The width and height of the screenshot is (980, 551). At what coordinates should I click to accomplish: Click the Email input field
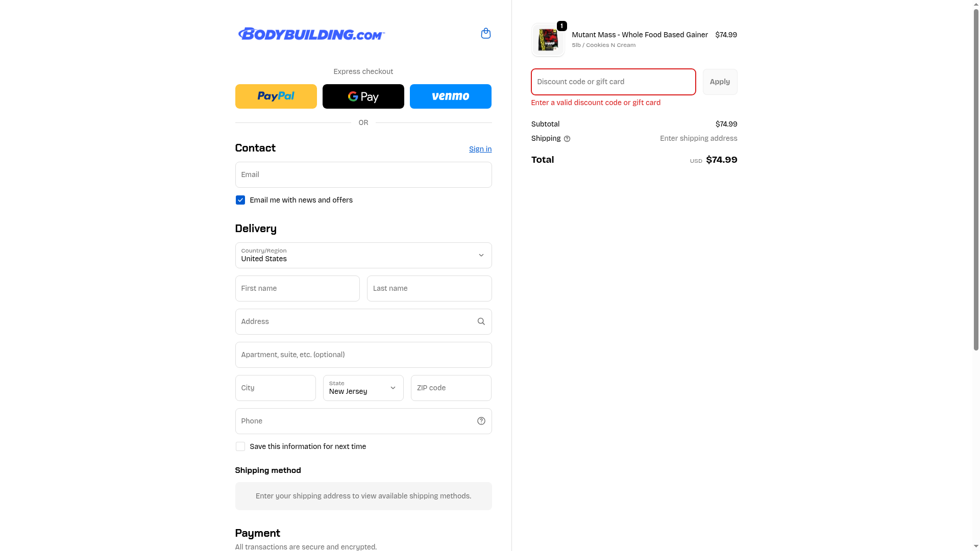click(363, 174)
